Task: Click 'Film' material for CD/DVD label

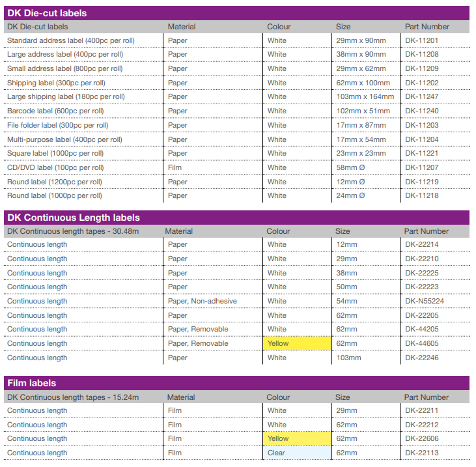Action: [x=175, y=167]
